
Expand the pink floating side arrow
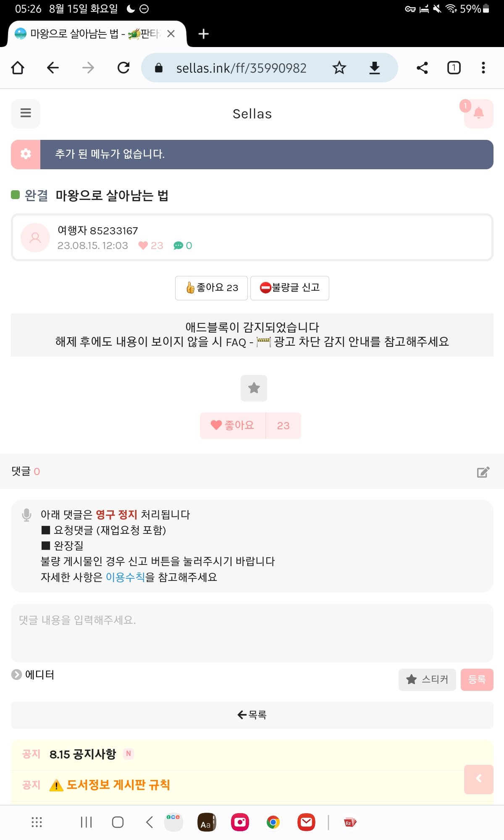point(478,779)
